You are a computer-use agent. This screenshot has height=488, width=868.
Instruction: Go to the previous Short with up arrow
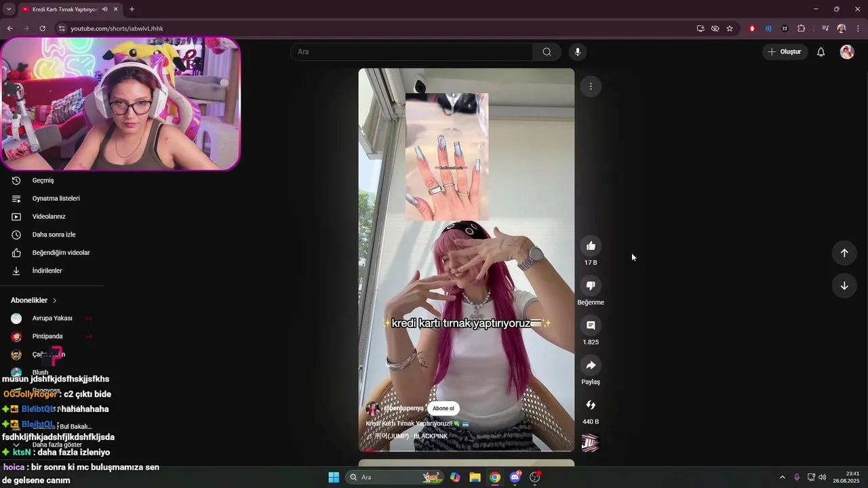tap(844, 253)
